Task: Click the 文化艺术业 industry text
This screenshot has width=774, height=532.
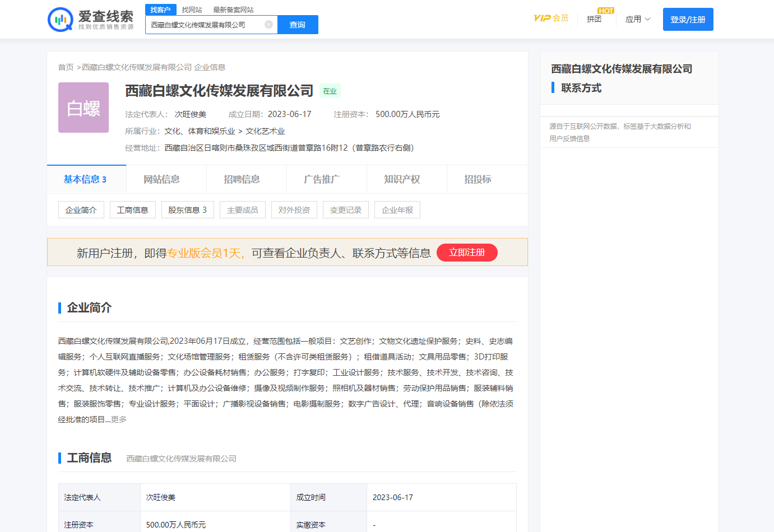Action: 265,131
